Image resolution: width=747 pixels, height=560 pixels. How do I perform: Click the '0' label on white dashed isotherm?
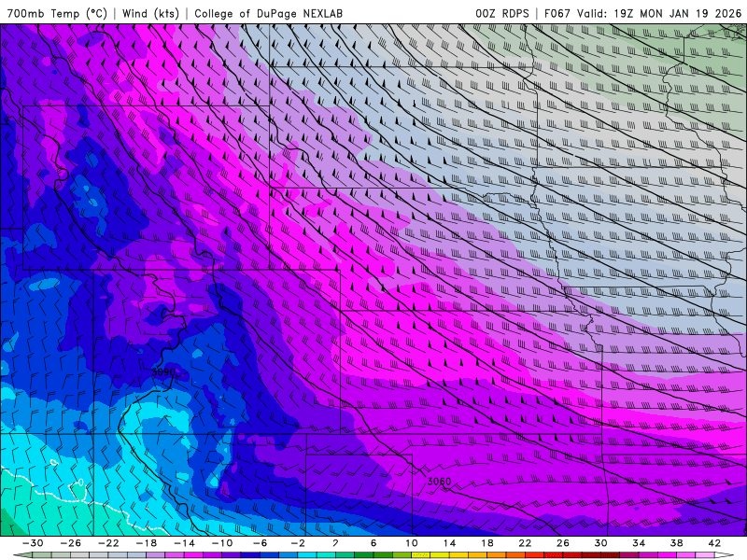coord(81,483)
